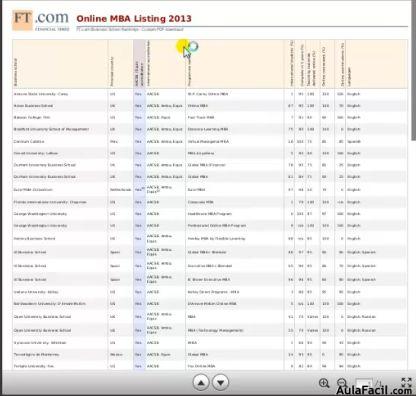
Task: Click the page number input box
Action: (x=364, y=383)
